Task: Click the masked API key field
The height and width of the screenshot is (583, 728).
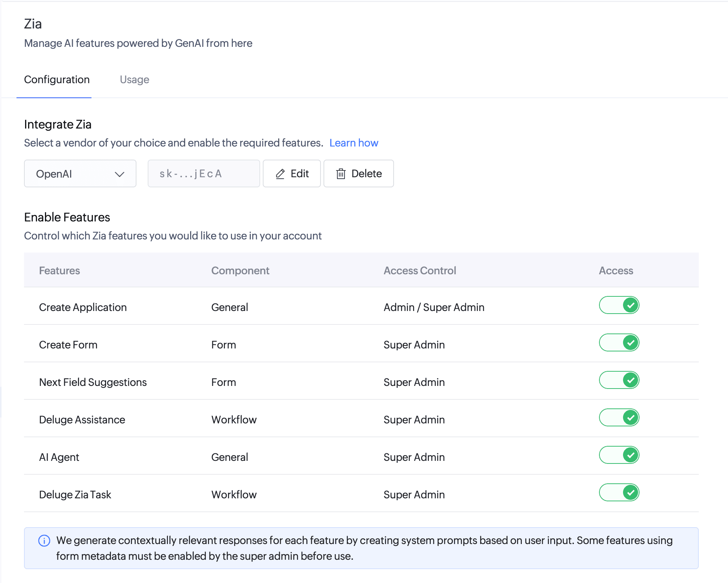Action: [x=204, y=174]
